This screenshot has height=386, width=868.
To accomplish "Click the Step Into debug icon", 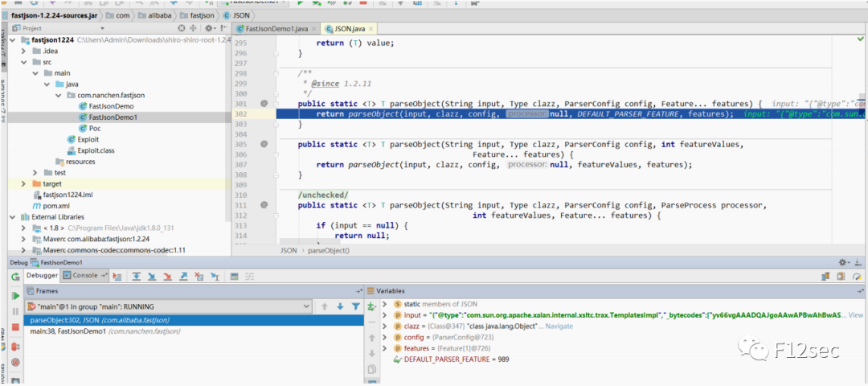I will pyautogui.click(x=151, y=276).
